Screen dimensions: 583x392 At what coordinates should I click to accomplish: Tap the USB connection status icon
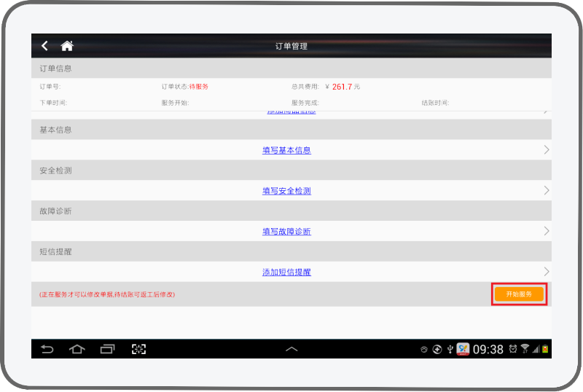click(x=450, y=349)
